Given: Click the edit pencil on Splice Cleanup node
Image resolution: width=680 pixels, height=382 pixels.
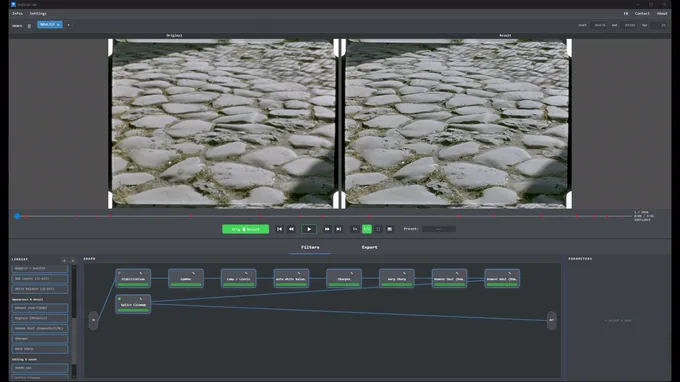Looking at the screenshot, I should 141,299.
